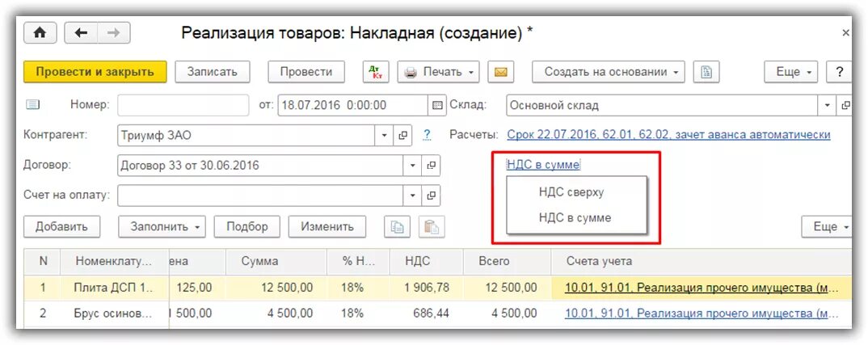This screenshot has height=345, width=868.
Task: Click the 18% cell in row 1
Action: click(358, 288)
